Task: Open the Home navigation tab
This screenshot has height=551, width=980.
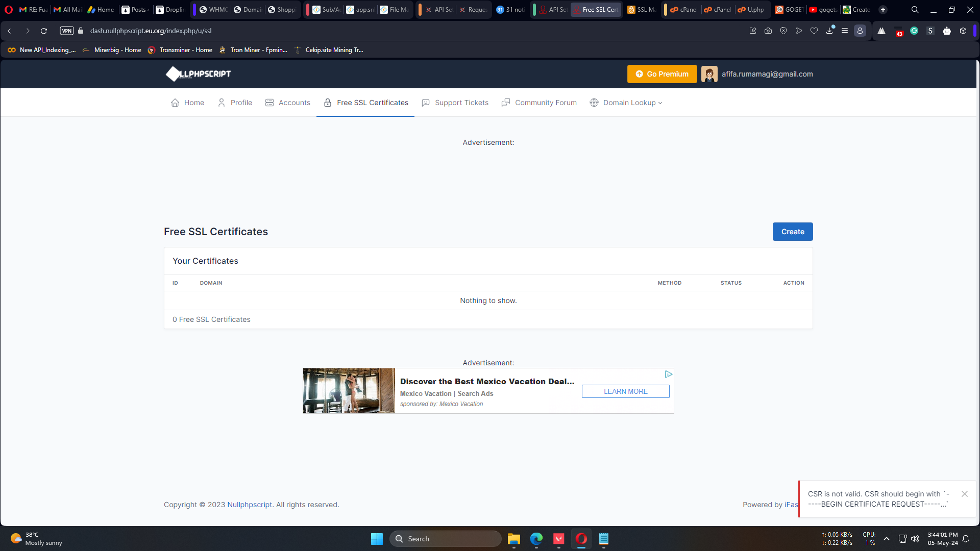Action: (187, 103)
